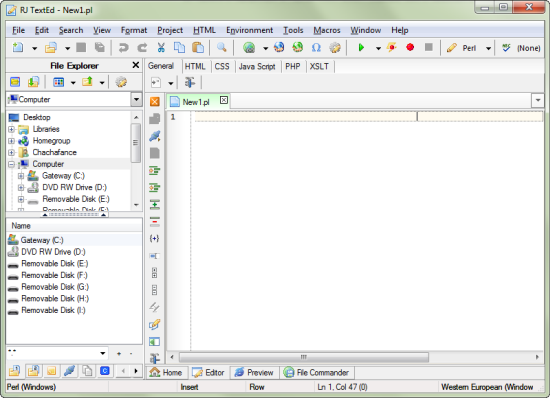The image size is (550, 398).
Task: Click the Editor bottom tab
Action: tap(208, 372)
